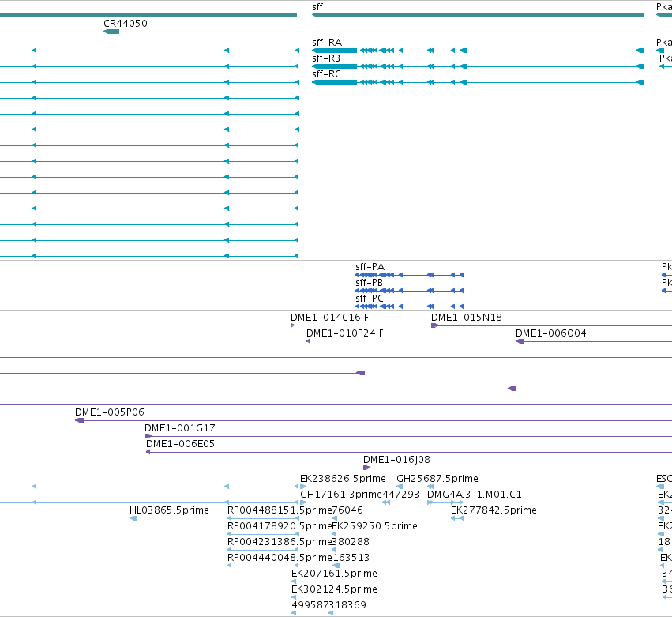Select the 380288 EST label

click(x=351, y=542)
